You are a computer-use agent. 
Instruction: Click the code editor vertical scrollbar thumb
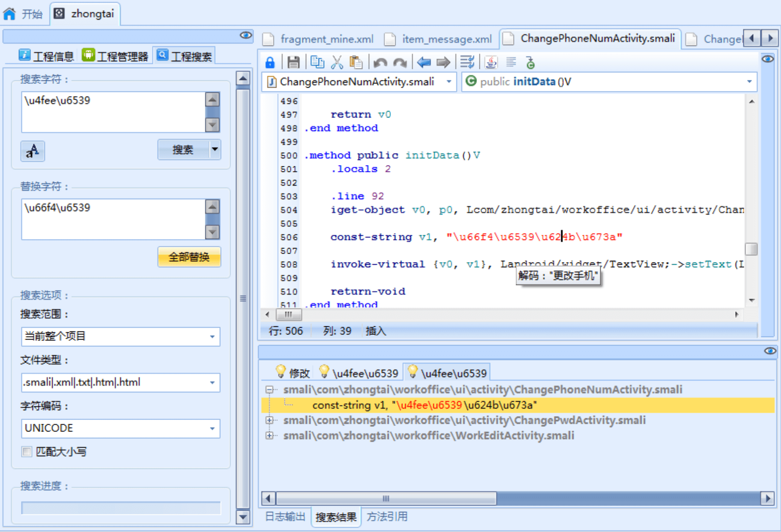click(751, 249)
